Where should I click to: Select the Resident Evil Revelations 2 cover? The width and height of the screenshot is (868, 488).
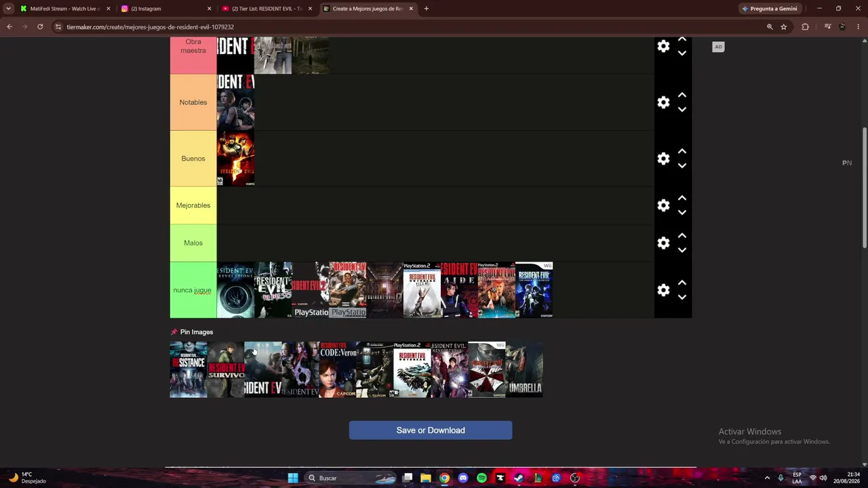pyautogui.click(x=450, y=369)
